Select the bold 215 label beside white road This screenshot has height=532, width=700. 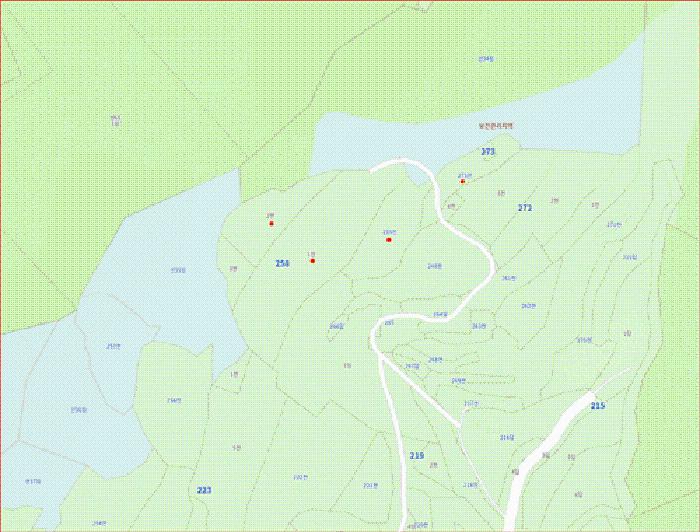click(x=597, y=405)
